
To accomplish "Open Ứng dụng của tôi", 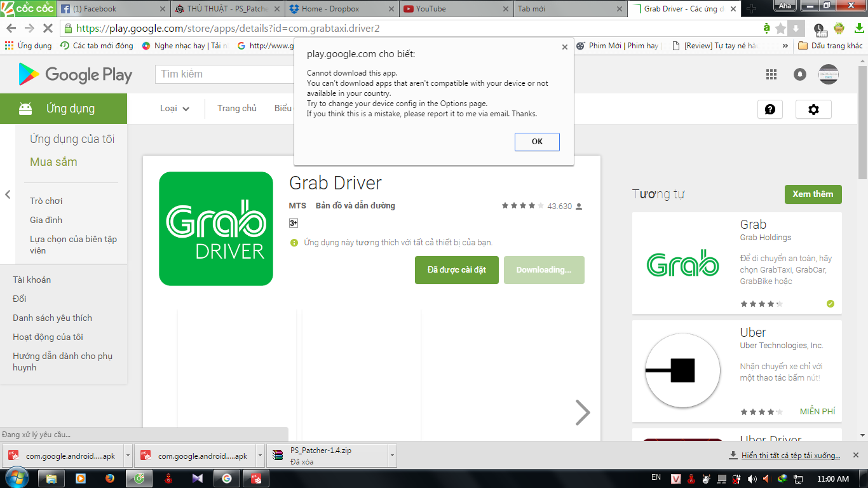I will (72, 139).
